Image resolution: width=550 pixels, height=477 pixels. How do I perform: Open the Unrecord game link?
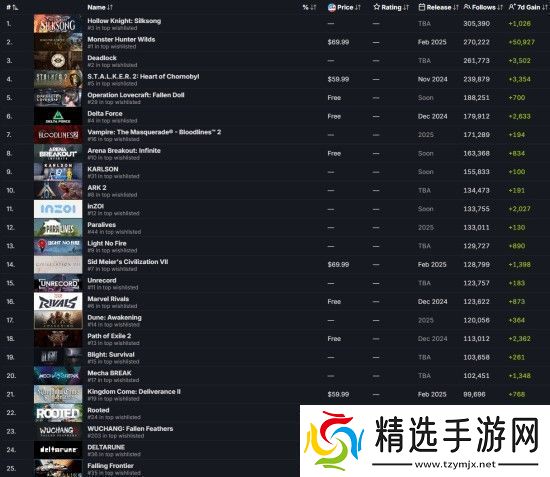[x=102, y=281]
